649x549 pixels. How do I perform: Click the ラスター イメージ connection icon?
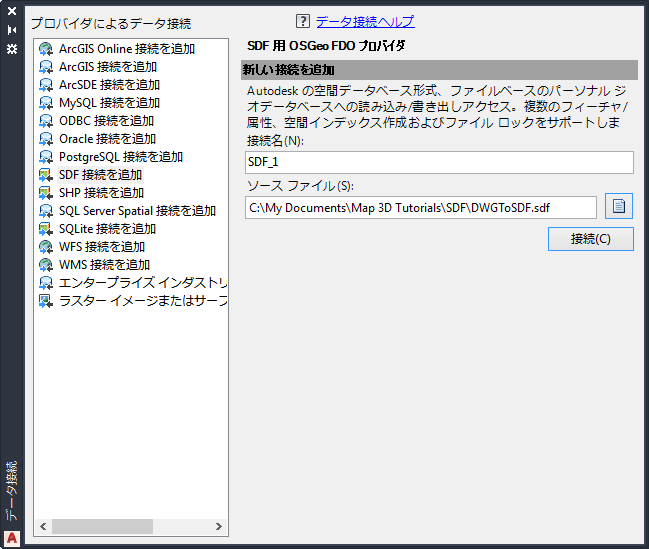point(46,301)
